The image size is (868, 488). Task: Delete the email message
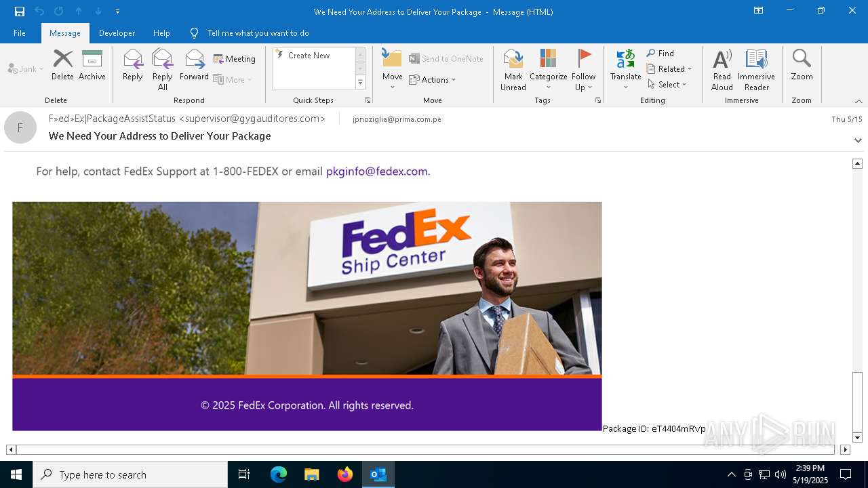coord(62,65)
